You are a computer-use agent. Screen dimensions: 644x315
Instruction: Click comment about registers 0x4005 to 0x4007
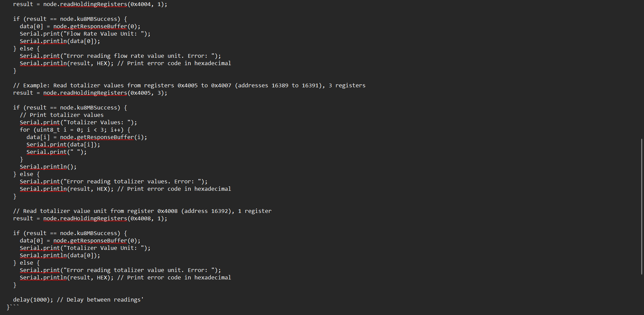pos(189,85)
